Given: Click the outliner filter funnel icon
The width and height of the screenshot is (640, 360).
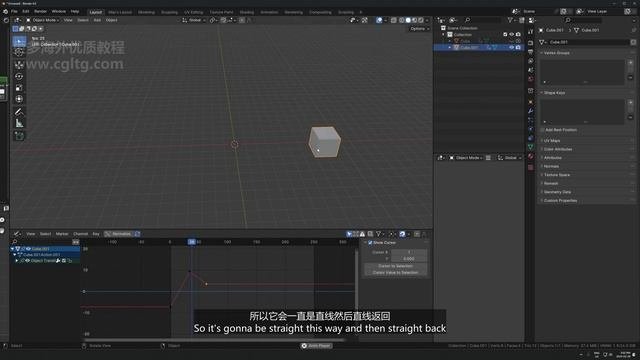Looking at the screenshot, I should (x=510, y=20).
